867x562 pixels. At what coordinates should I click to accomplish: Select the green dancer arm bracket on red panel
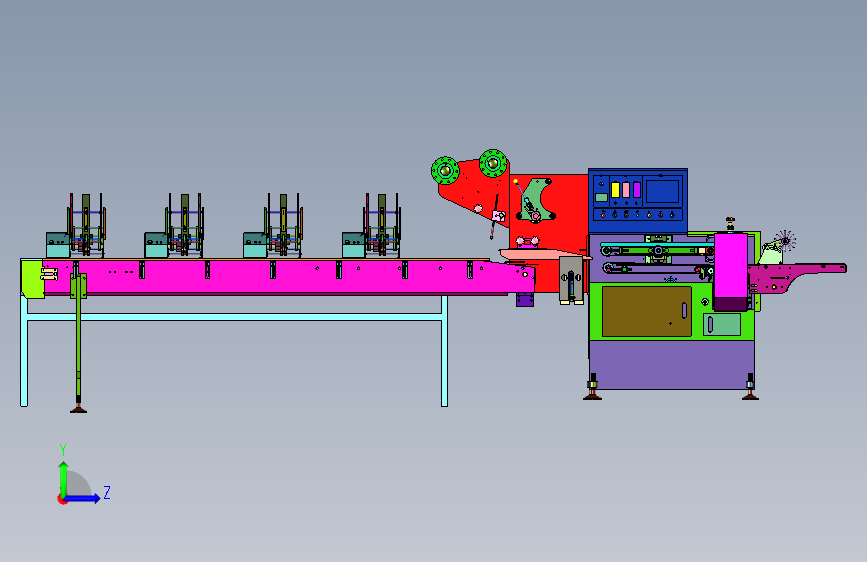pos(536,200)
